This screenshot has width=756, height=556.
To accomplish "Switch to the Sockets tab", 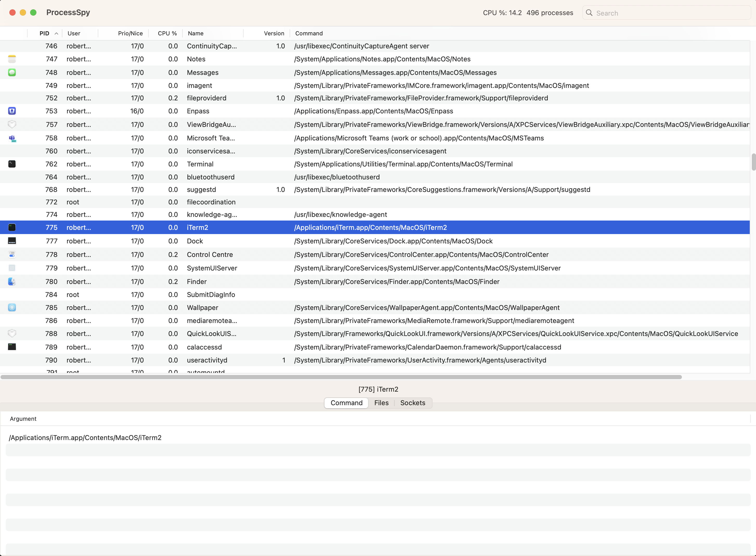I will 413,403.
